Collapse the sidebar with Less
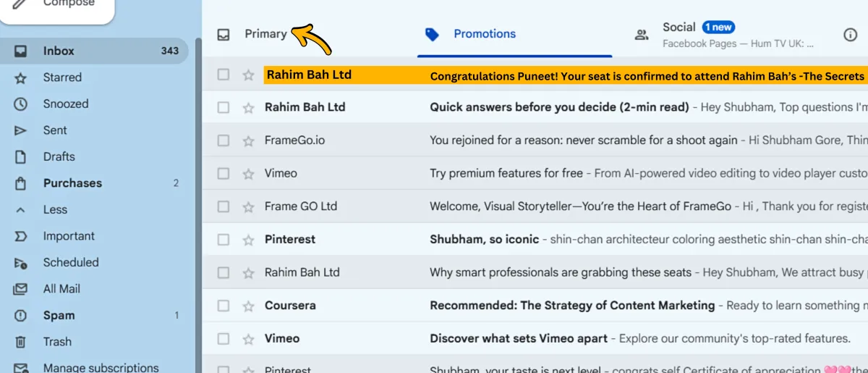The height and width of the screenshot is (373, 868). [x=54, y=209]
